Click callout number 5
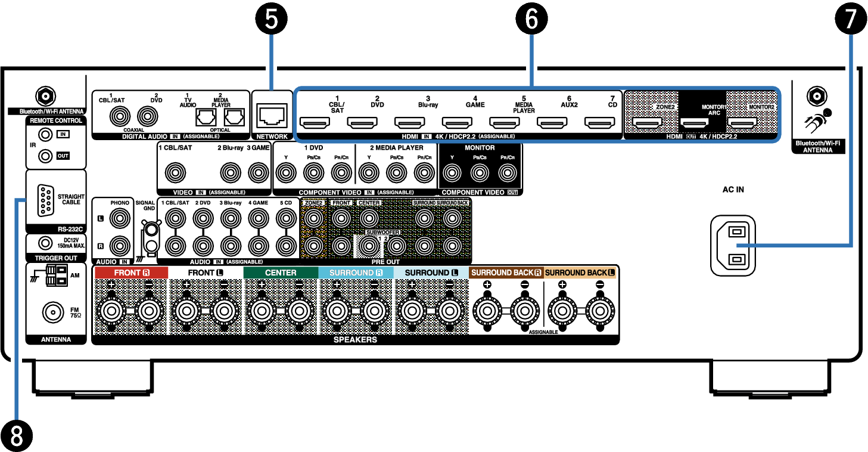Image resolution: width=868 pixels, height=452 pixels. point(272,20)
